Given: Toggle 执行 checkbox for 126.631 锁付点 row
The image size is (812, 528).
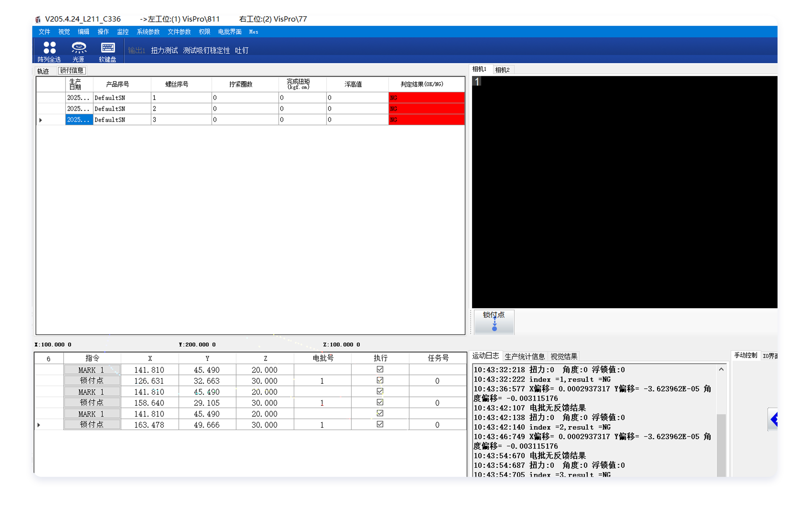Looking at the screenshot, I should coord(380,380).
